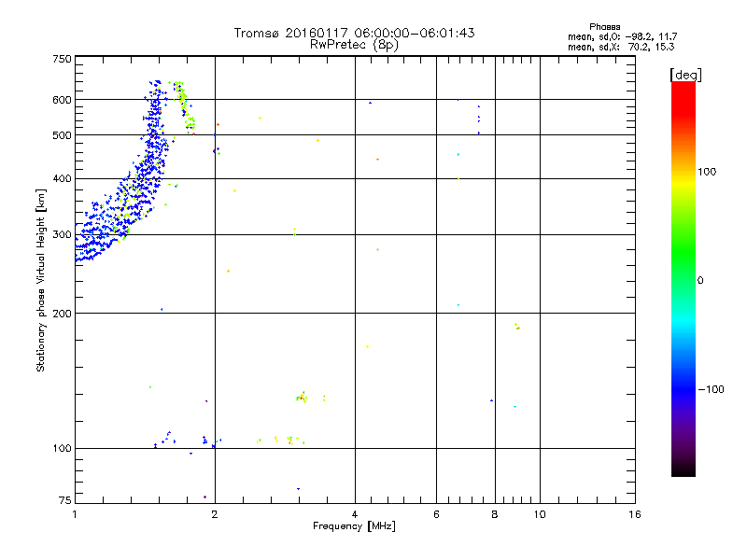
Task: Click the x-axis '10' tick label
Action: [x=540, y=514]
